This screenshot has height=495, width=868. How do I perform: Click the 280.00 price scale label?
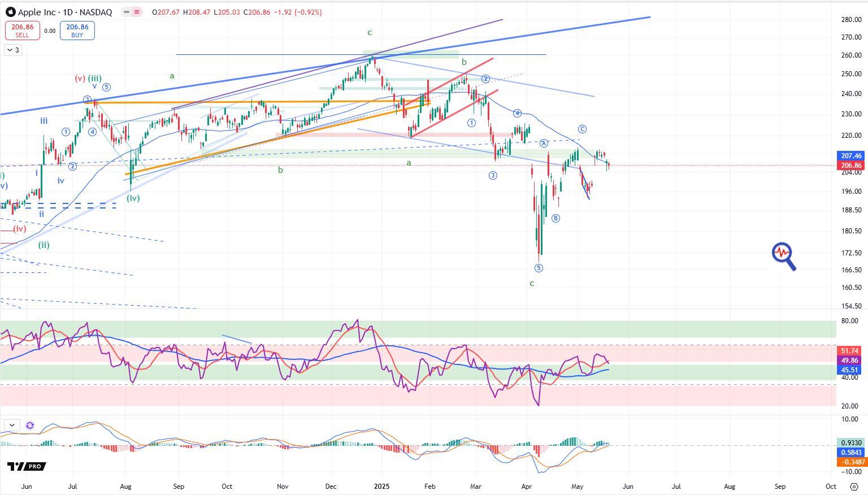click(x=851, y=20)
